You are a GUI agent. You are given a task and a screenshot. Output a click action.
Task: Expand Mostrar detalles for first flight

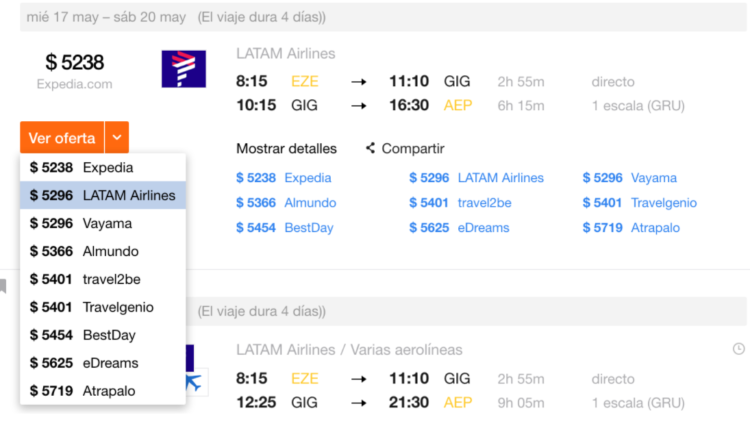click(287, 149)
